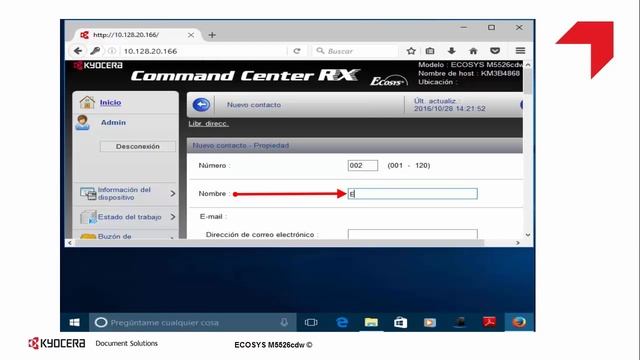Click the Buscar search box

tap(355, 51)
